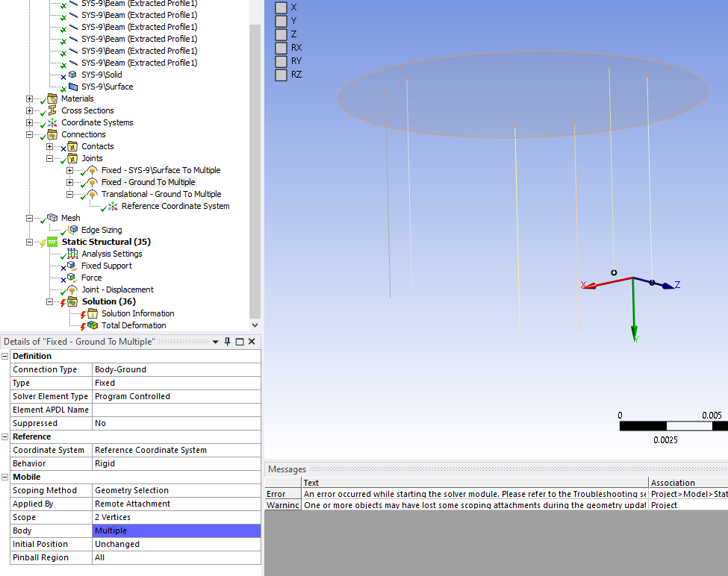Click the Suppressed value field showing No
Screen dimensions: 728x576
pos(176,423)
